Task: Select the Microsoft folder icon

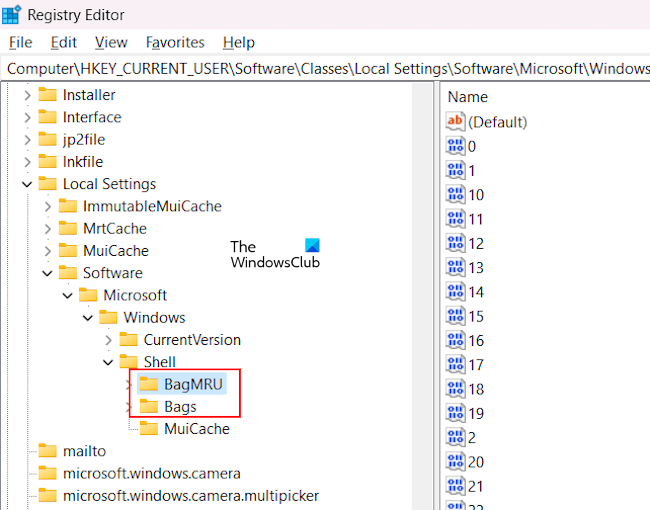Action: tap(88, 295)
